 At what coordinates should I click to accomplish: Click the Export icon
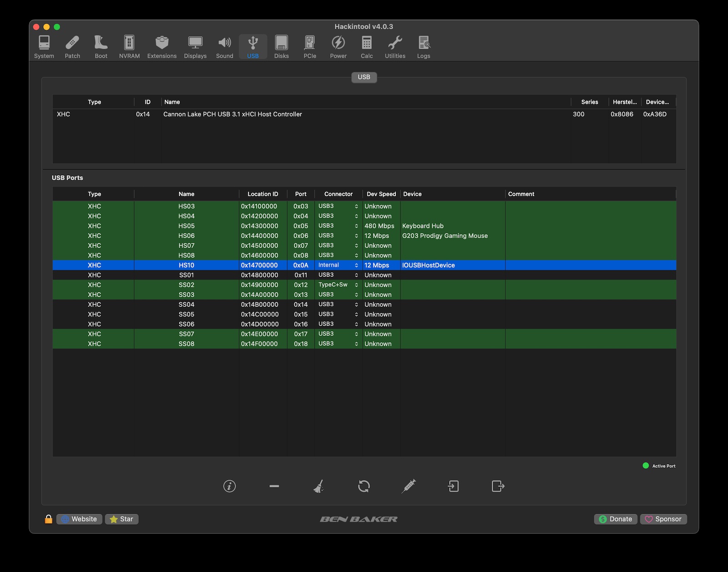click(x=498, y=486)
